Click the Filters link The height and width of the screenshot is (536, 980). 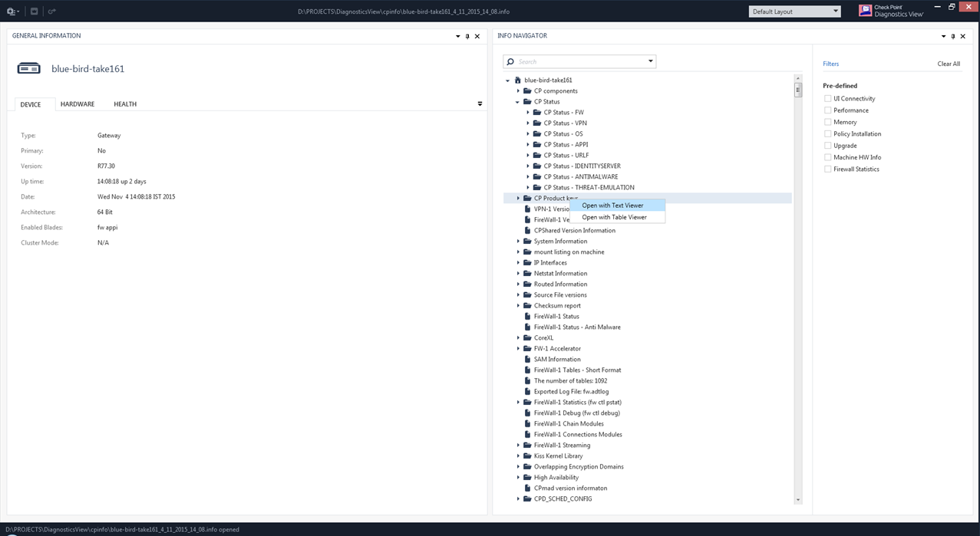(x=830, y=64)
